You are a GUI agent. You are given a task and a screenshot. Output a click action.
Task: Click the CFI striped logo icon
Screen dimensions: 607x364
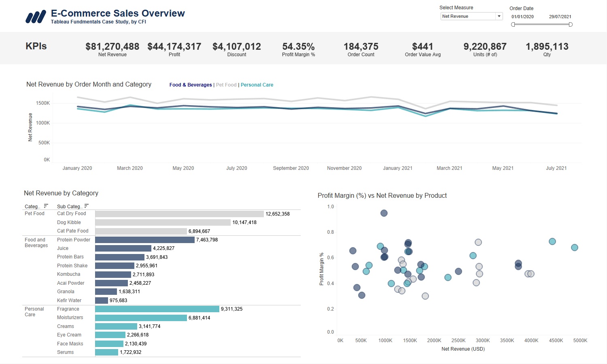(36, 17)
